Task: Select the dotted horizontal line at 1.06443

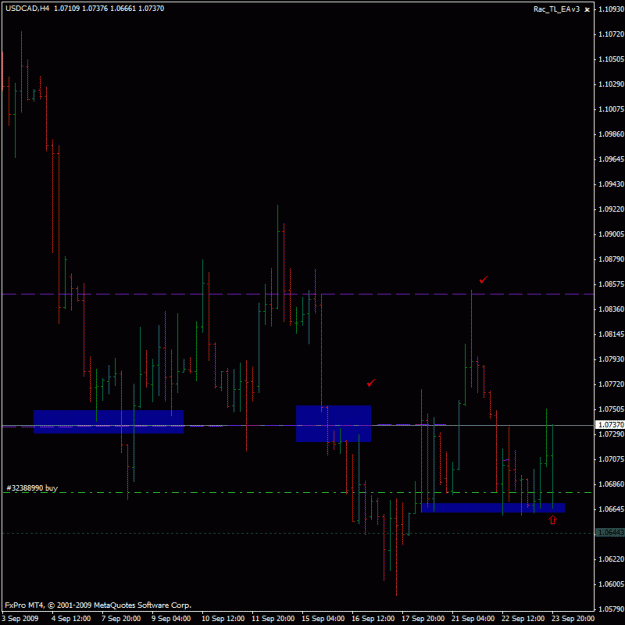Action: pos(298,533)
